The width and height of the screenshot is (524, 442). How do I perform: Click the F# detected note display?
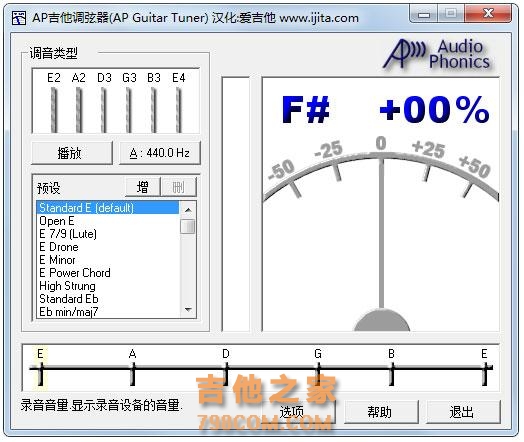tap(305, 110)
